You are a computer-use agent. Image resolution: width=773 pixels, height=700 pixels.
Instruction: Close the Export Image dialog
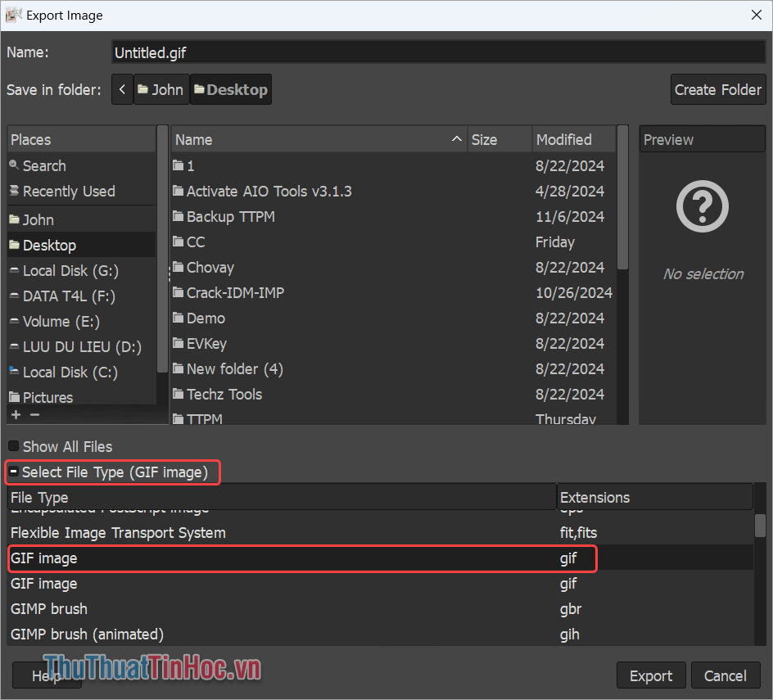[x=757, y=15]
